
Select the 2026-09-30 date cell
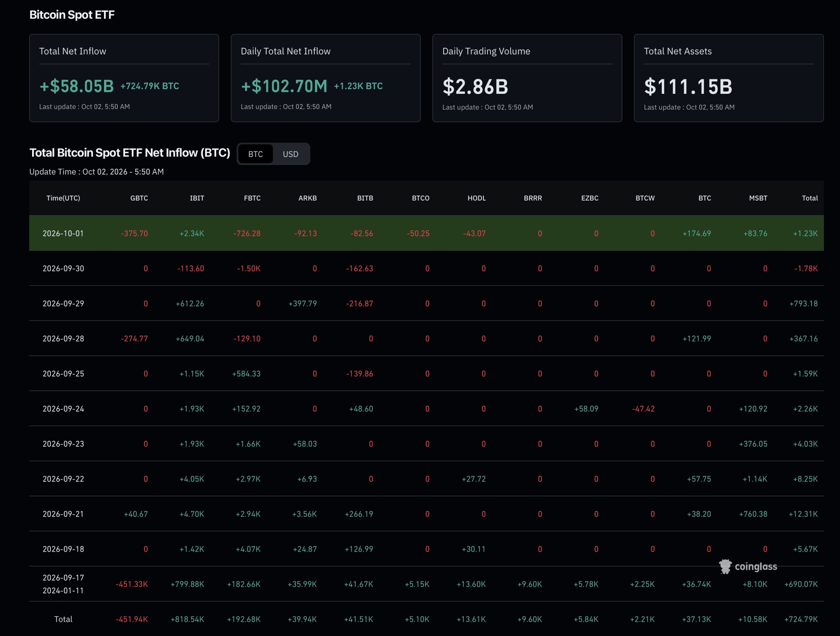point(63,268)
